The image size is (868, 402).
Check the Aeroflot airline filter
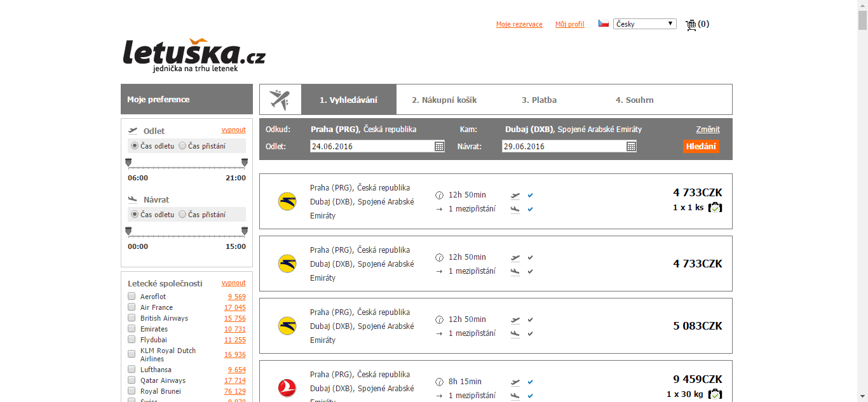click(x=132, y=296)
